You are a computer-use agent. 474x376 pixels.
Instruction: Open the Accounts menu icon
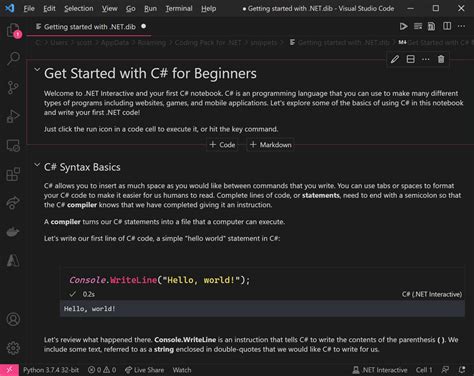tap(13, 319)
